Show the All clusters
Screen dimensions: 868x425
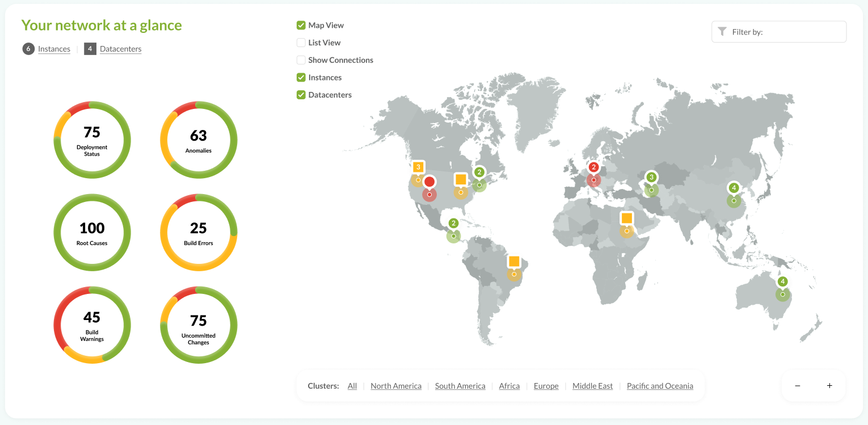[352, 386]
